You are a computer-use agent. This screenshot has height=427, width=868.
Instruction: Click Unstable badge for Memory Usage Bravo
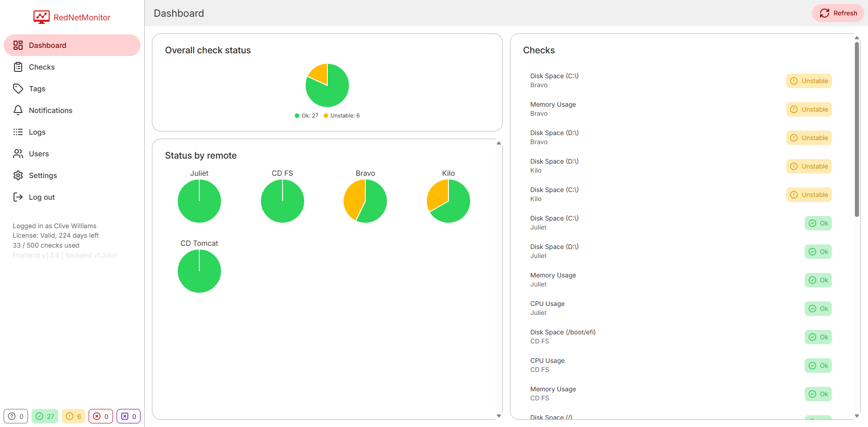pos(809,109)
